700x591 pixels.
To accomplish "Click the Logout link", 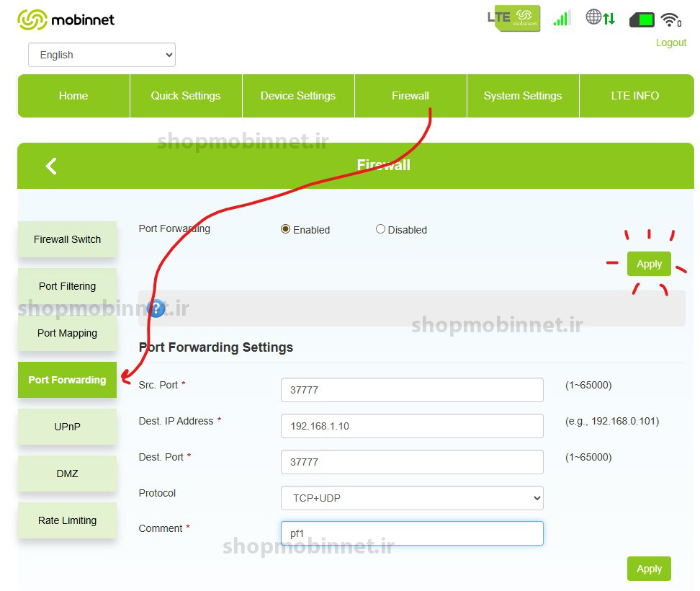I will [x=670, y=43].
